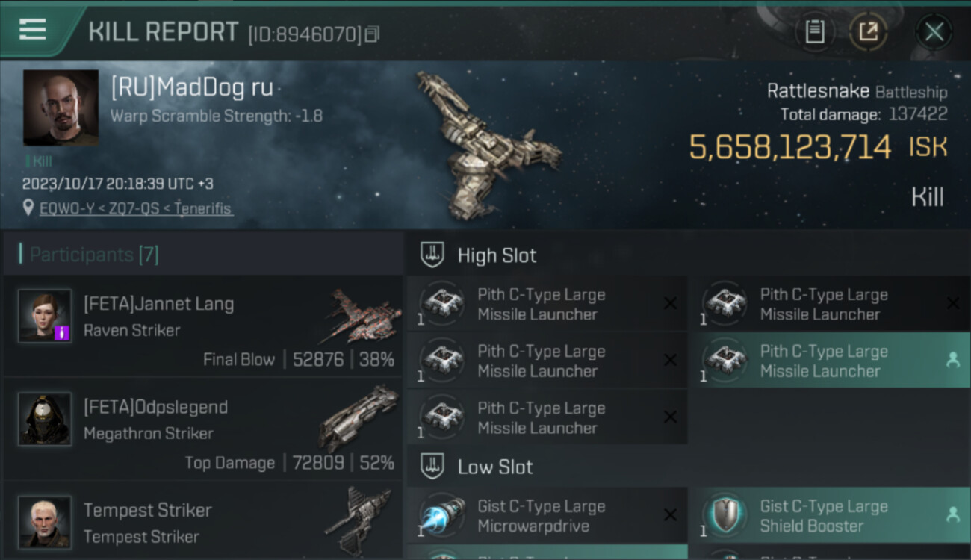971x560 pixels.
Task: Open the hamburger menu
Action: click(33, 30)
